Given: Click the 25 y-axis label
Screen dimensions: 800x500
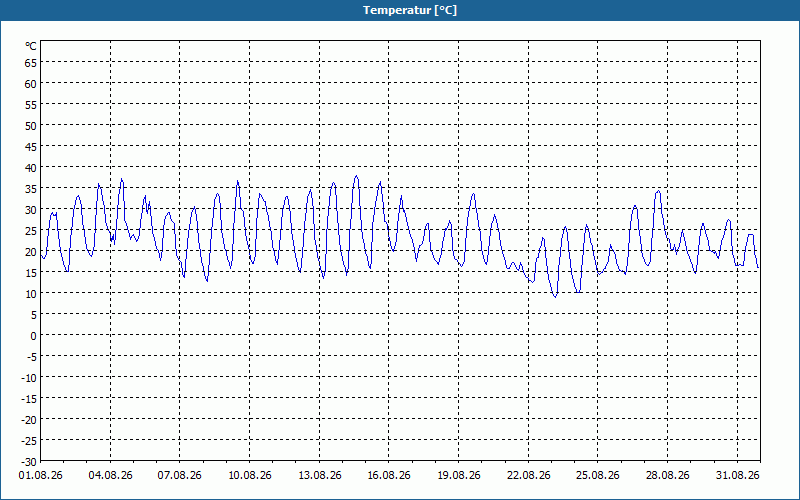Looking at the screenshot, I should coord(31,231).
